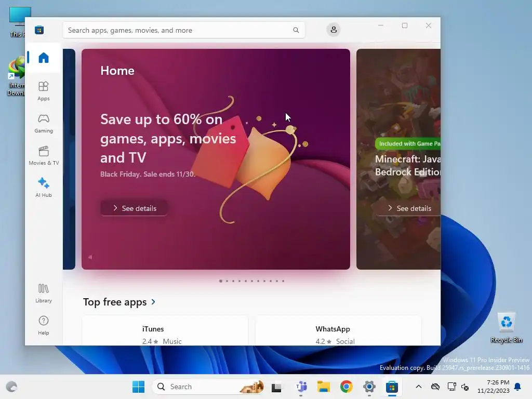
Task: Select the last carousel page dot
Action: (x=283, y=281)
